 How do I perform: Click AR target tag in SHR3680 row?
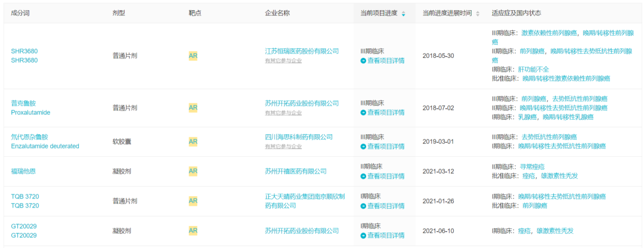click(x=193, y=55)
